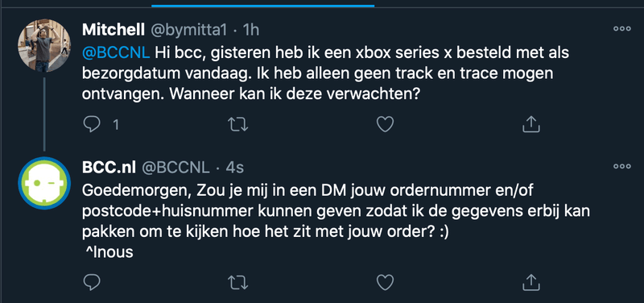The height and width of the screenshot is (303, 644).
Task: Reply to Mitchell's tweet about the xbox
Action: tap(92, 124)
